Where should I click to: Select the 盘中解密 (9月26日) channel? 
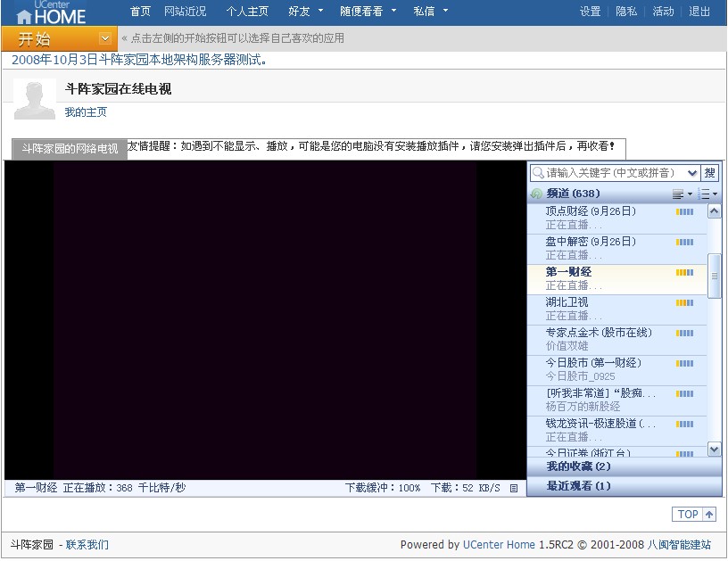click(x=617, y=248)
